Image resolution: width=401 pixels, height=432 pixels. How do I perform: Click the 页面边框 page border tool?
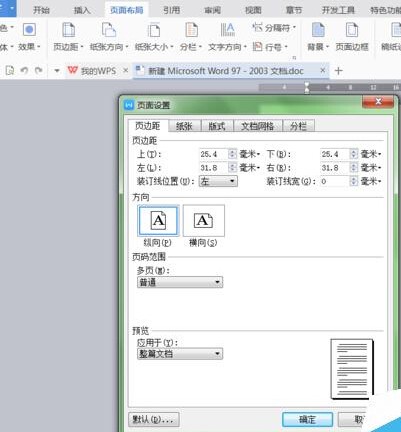[x=352, y=37]
